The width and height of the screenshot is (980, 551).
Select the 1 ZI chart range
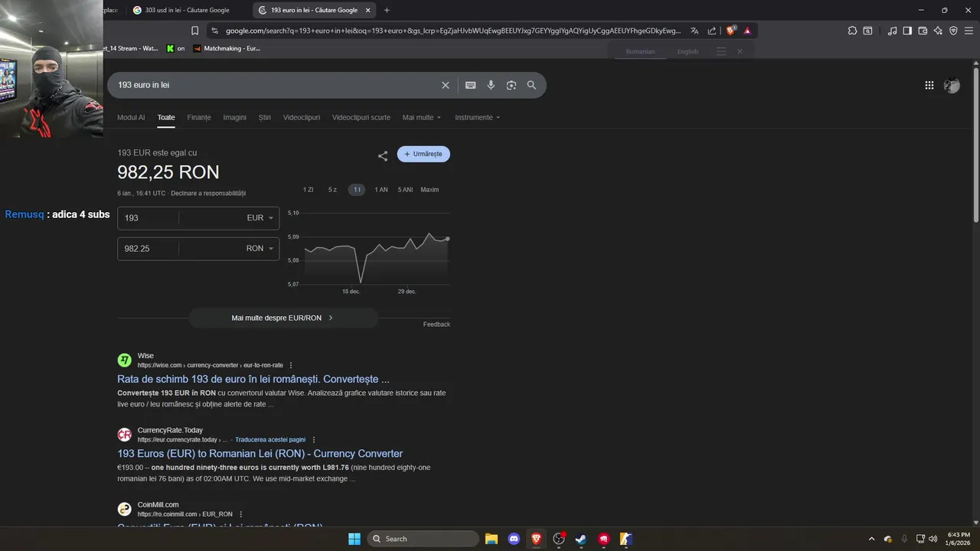pos(308,190)
